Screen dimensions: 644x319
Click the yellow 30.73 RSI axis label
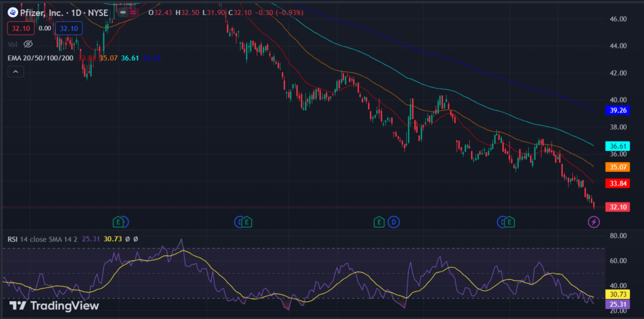pyautogui.click(x=618, y=294)
